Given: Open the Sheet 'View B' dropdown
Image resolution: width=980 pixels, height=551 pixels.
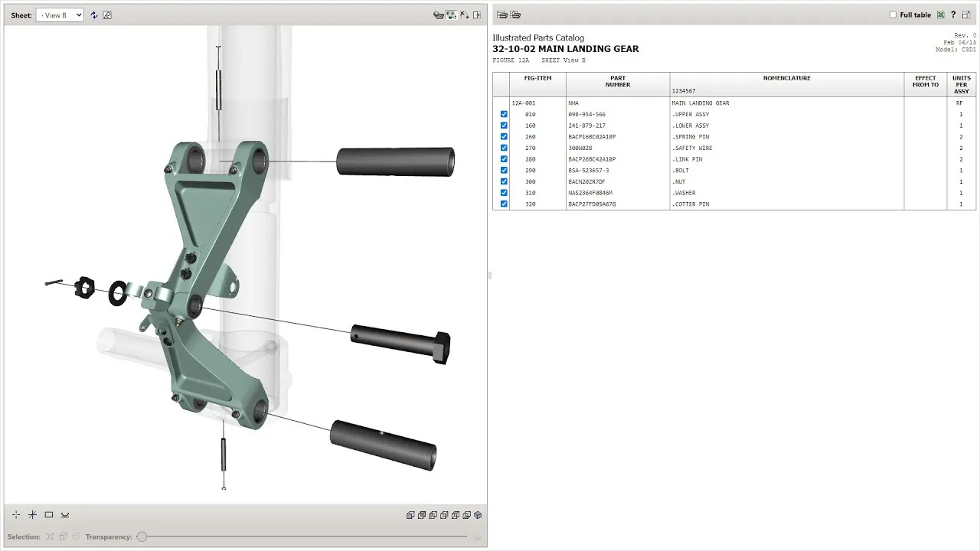Looking at the screenshot, I should tap(60, 15).
